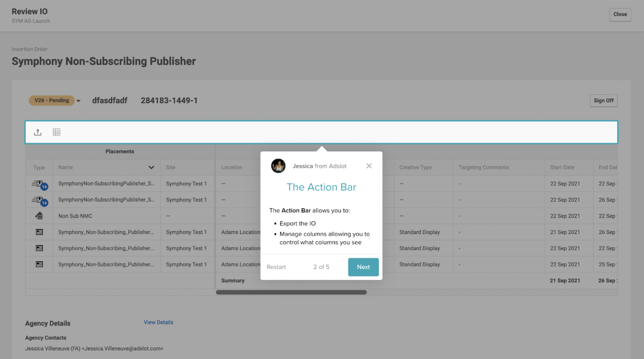Click the V26 - Pending status badge
The width and height of the screenshot is (644, 359).
(52, 101)
